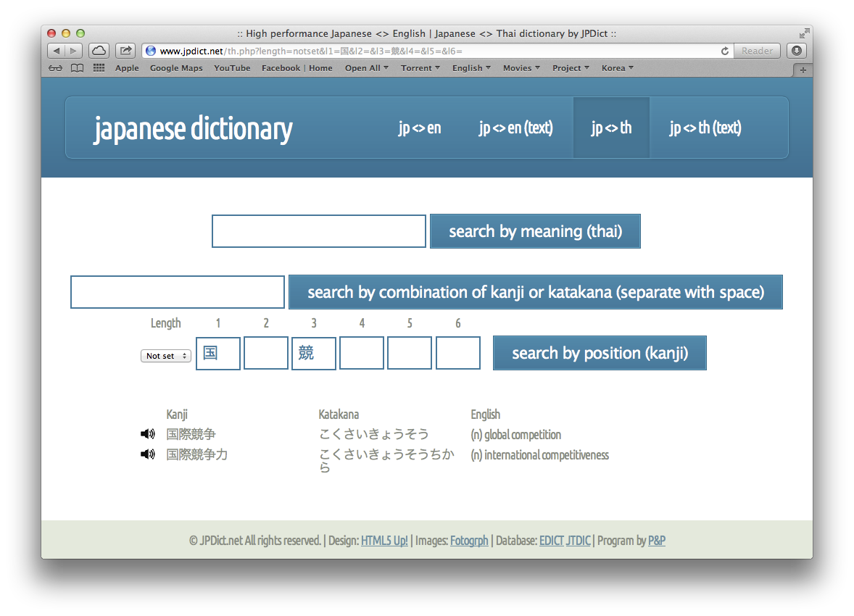Open Apple bookmark
This screenshot has height=616, width=854.
[127, 68]
